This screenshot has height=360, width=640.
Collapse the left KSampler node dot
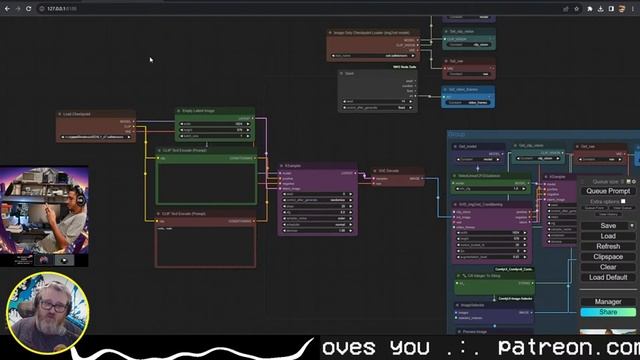[x=282, y=166]
